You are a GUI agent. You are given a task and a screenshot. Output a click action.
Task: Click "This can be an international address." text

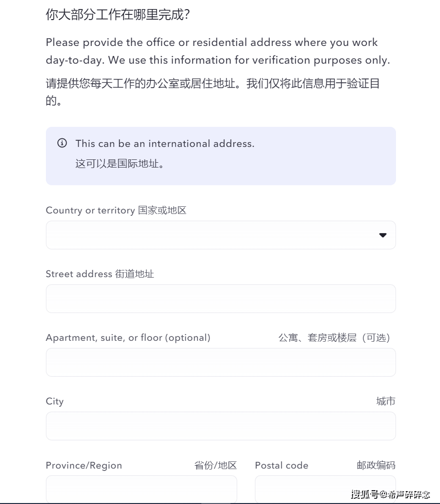coord(165,143)
